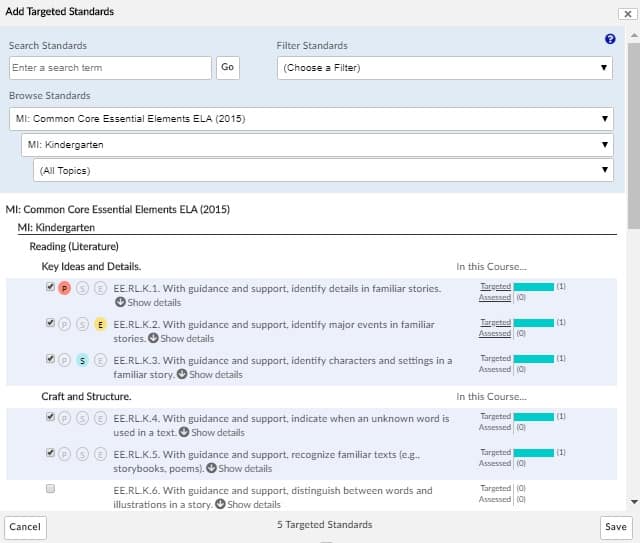Click the P icon for EE.RL.K.4
Screen dimensions: 640x543
(64, 418)
